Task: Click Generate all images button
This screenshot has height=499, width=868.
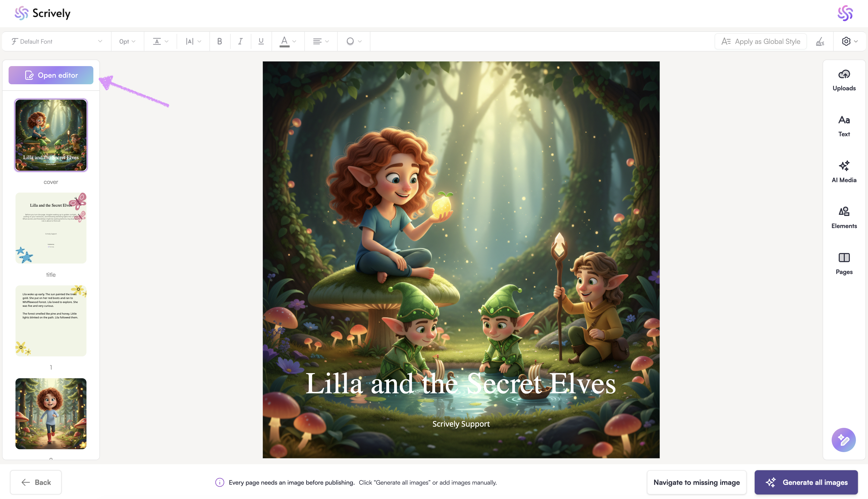Action: pos(806,482)
